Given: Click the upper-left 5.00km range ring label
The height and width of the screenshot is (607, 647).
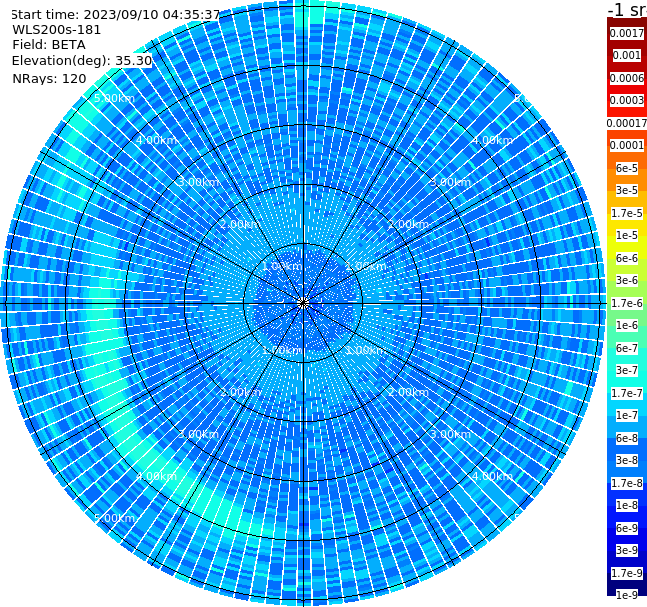Looking at the screenshot, I should (x=114, y=98).
